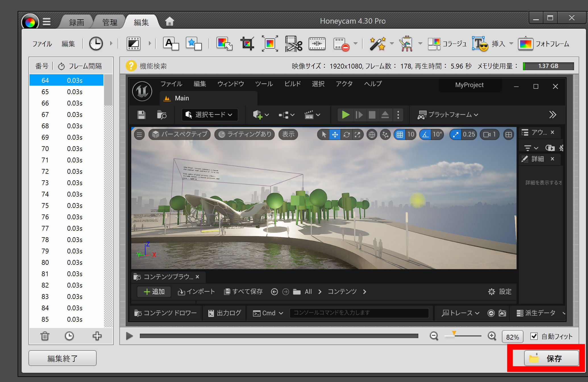Click the cut frames scissors icon
This screenshot has width=588, height=382.
pos(294,44)
